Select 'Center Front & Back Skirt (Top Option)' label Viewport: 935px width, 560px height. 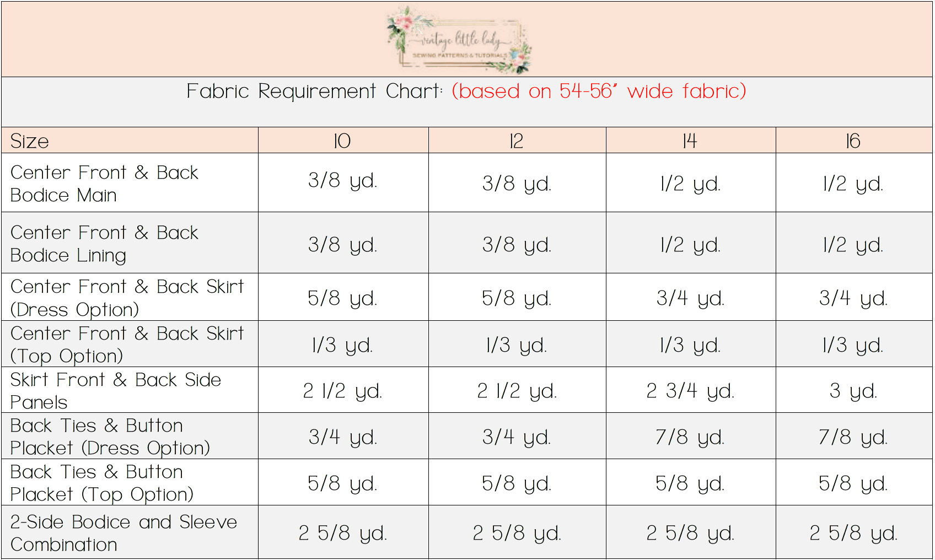click(x=127, y=344)
